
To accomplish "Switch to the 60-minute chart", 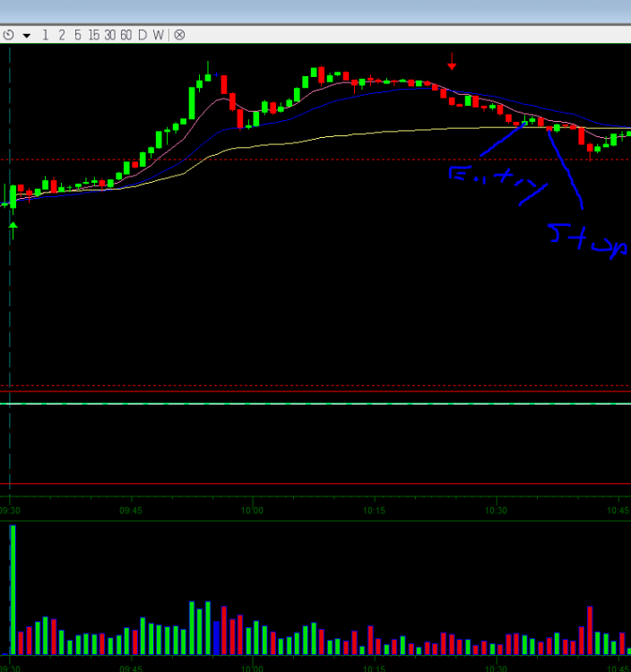I will (x=126, y=35).
